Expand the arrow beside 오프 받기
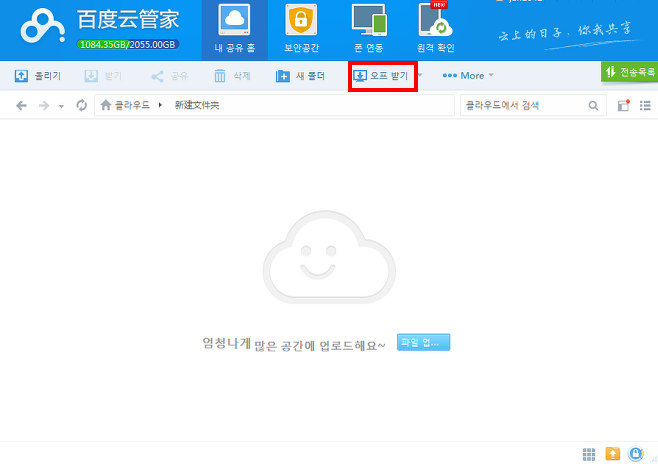 420,76
